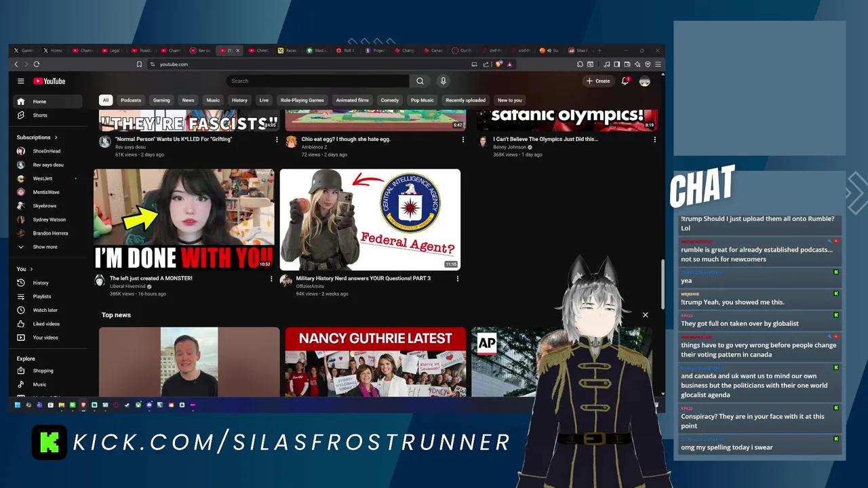This screenshot has width=868, height=488.
Task: Start voice search with the microphone icon
Action: tap(443, 81)
